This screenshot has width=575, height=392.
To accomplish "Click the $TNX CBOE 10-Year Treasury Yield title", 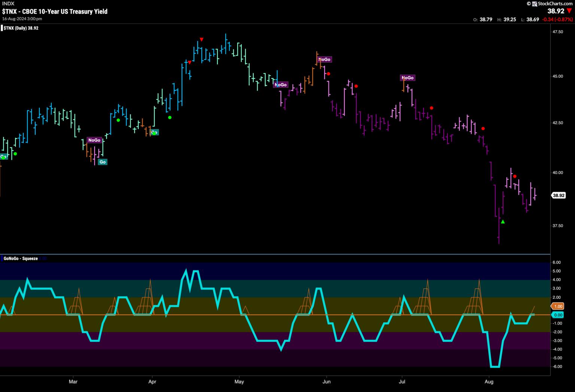I will pos(55,12).
